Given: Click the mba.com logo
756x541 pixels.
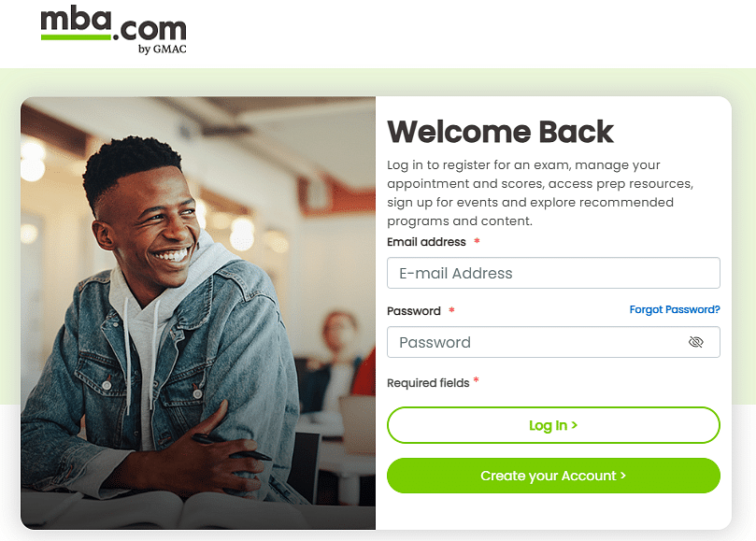Looking at the screenshot, I should click(x=114, y=30).
